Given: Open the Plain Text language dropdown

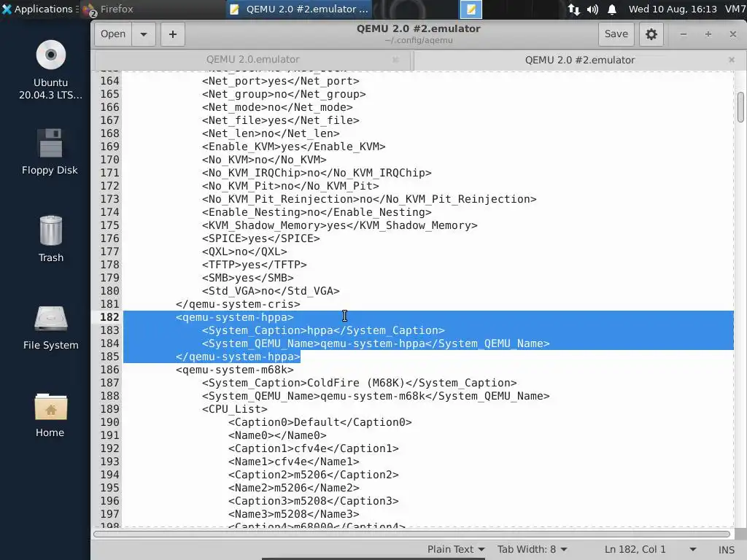Looking at the screenshot, I should click(456, 549).
